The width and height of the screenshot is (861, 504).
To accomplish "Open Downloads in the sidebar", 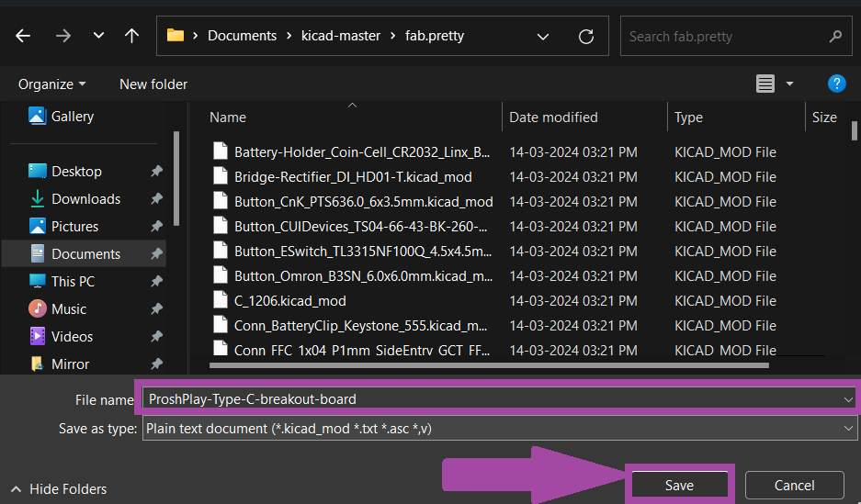I will tap(85, 199).
